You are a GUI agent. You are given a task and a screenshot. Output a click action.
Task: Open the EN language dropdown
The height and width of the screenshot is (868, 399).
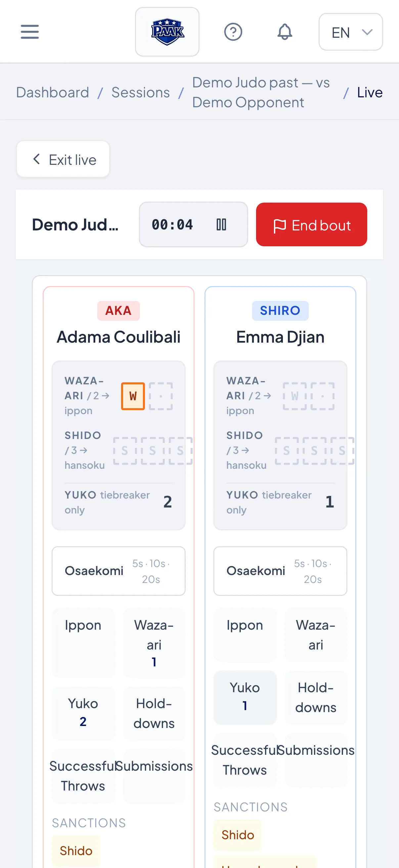[350, 32]
